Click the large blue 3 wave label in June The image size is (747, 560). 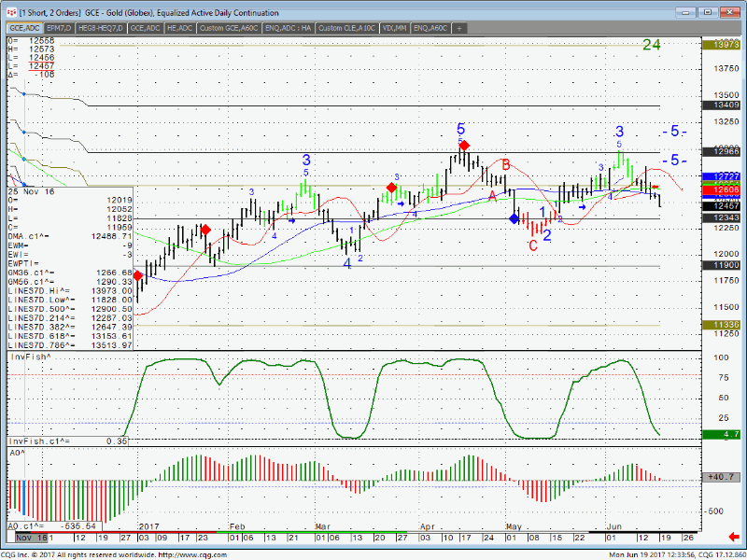[x=619, y=132]
